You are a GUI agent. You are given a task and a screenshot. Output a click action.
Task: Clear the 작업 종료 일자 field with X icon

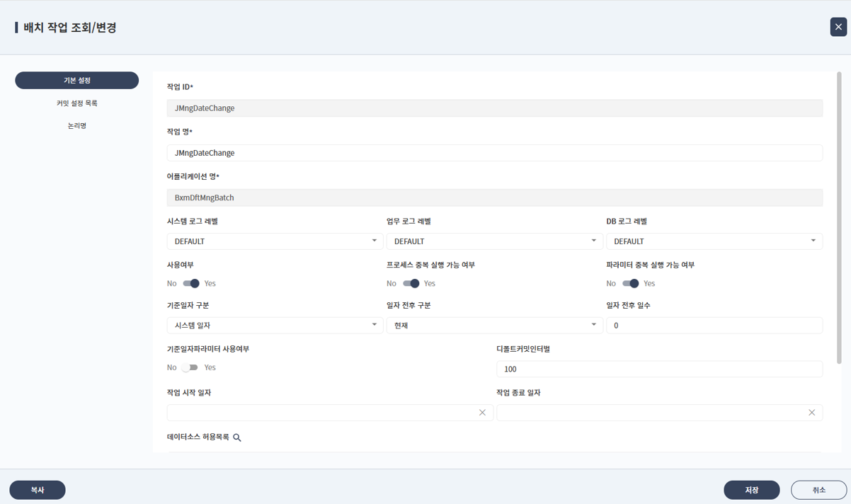click(x=811, y=413)
